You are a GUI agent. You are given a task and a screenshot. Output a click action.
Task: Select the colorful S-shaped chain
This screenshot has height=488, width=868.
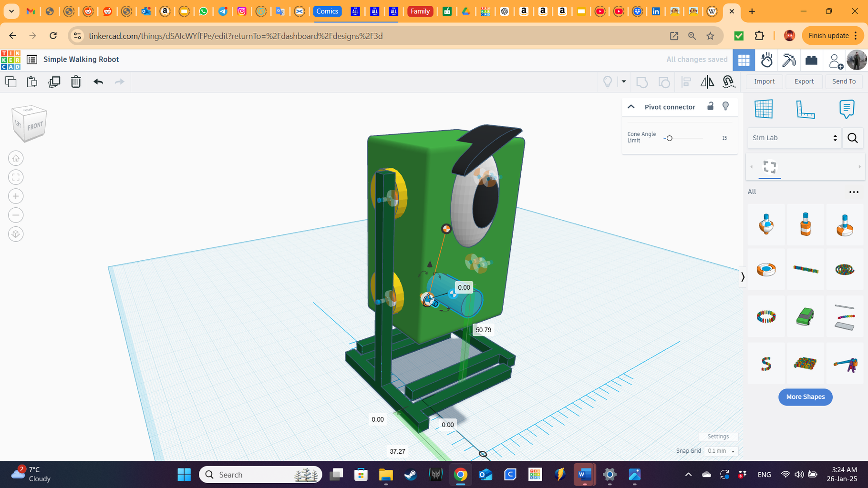pos(766,364)
